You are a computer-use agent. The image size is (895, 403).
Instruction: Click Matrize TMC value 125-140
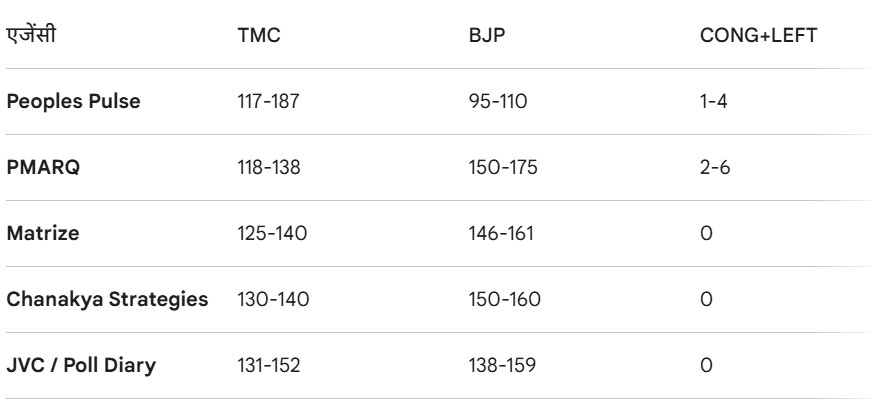point(267,233)
